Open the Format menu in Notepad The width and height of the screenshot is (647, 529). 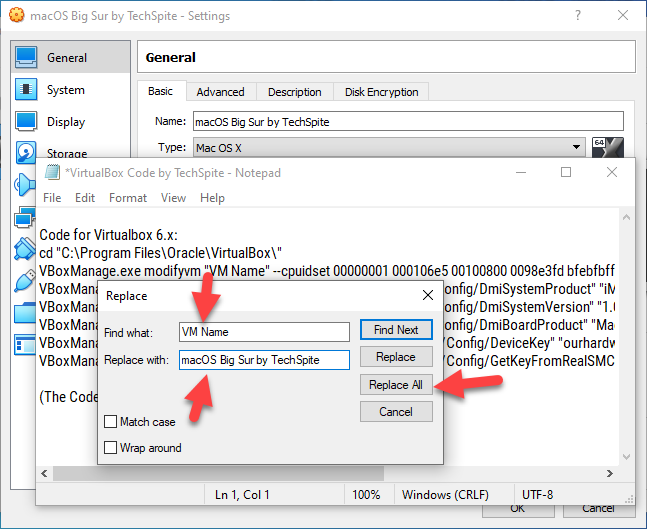128,198
